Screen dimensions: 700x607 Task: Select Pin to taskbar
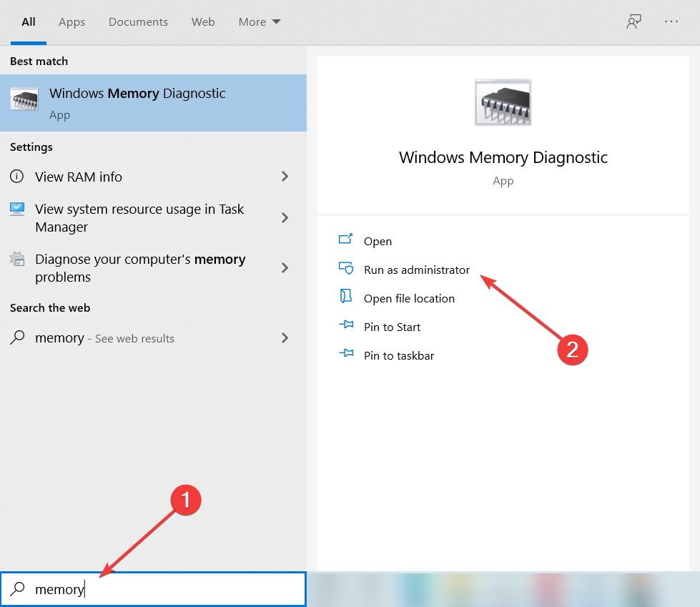[x=399, y=356]
